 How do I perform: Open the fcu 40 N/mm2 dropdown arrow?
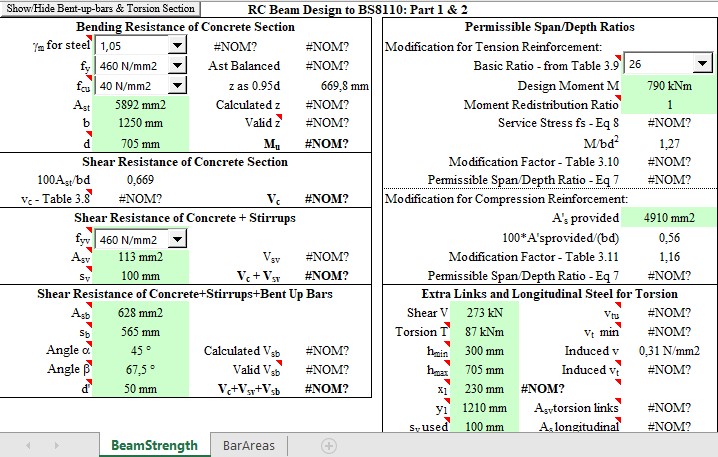click(177, 85)
